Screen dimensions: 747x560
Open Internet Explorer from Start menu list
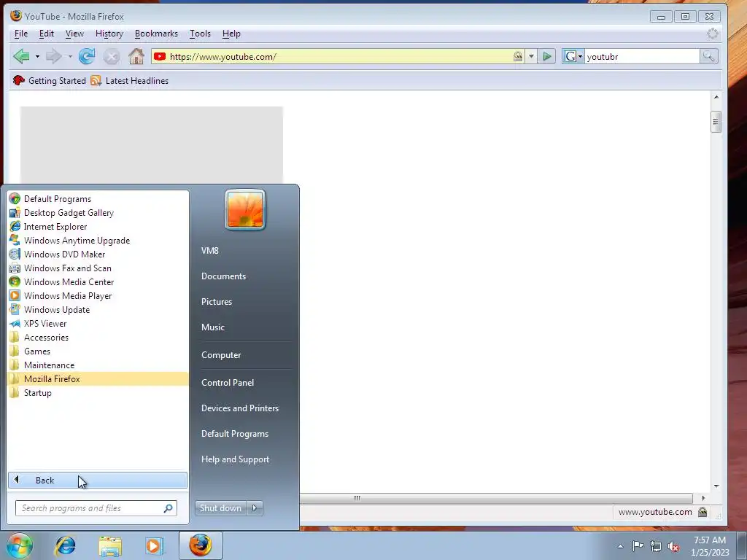tap(55, 227)
